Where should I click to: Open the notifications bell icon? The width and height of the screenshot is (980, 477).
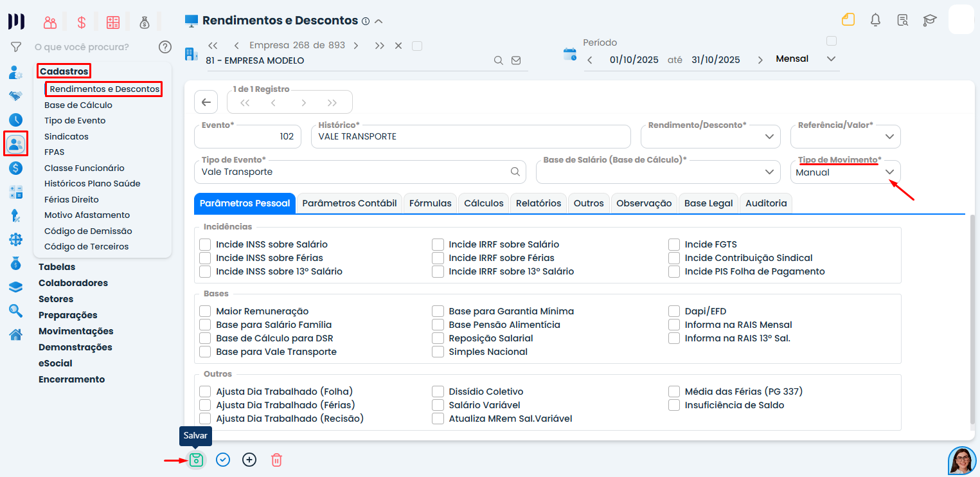coord(875,20)
